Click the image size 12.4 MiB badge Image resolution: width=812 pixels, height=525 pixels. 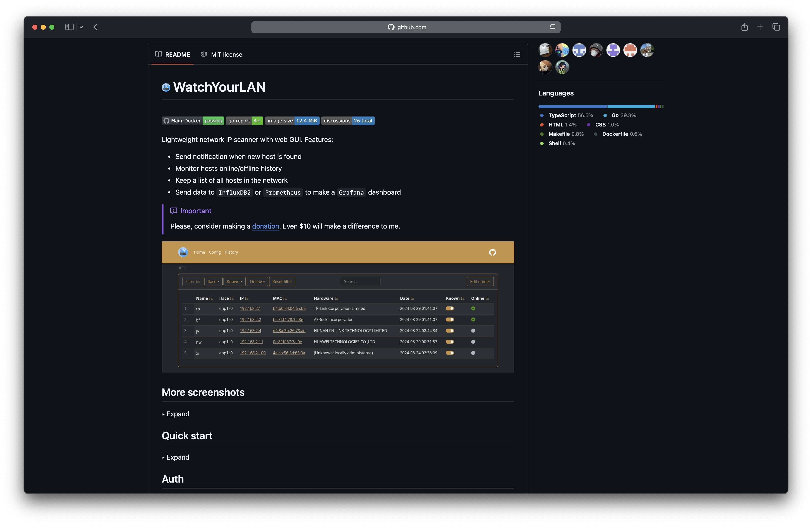tap(292, 121)
